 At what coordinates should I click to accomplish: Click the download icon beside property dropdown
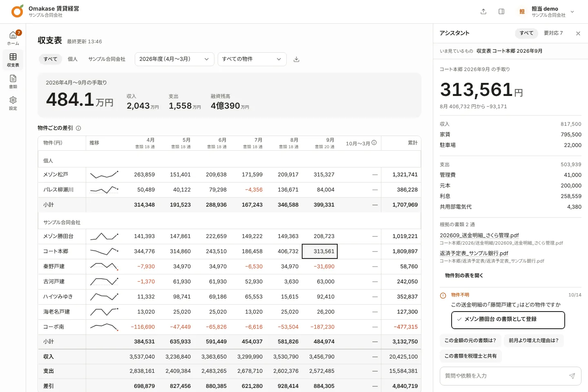click(x=296, y=59)
